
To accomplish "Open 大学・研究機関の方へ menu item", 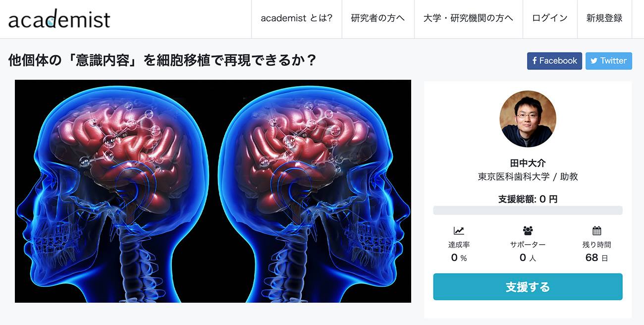I will pyautogui.click(x=468, y=19).
